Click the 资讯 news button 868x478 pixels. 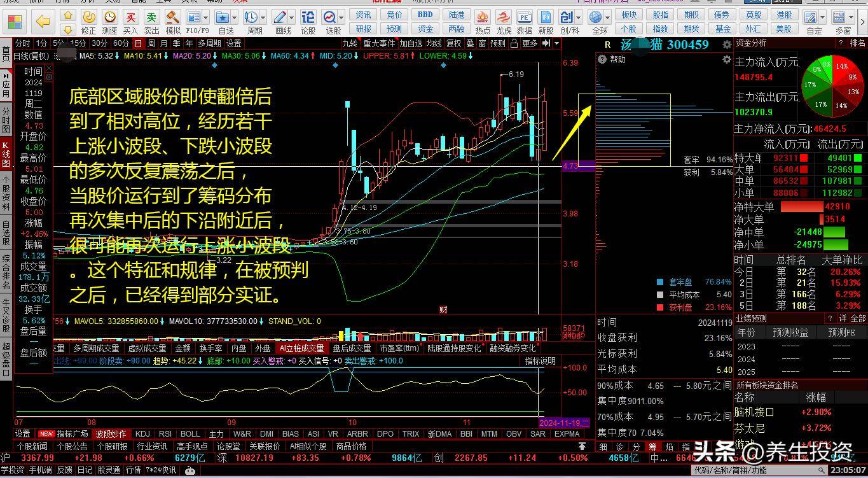click(363, 15)
